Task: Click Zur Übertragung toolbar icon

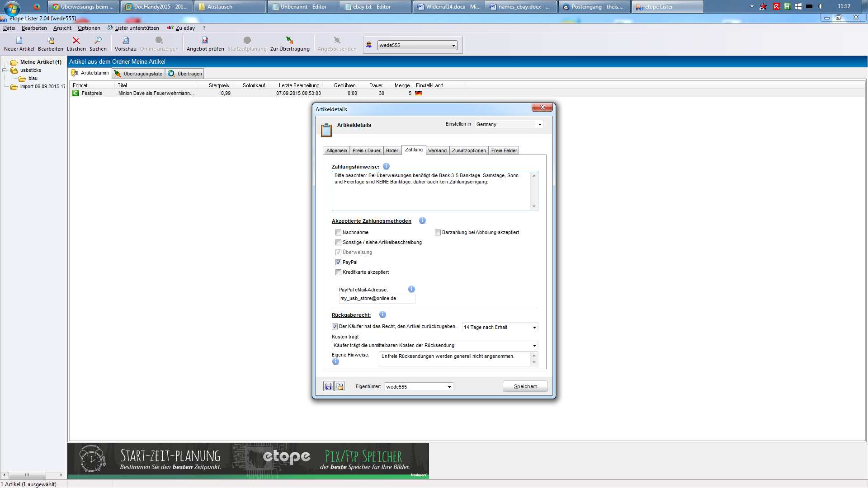Action: pos(290,41)
